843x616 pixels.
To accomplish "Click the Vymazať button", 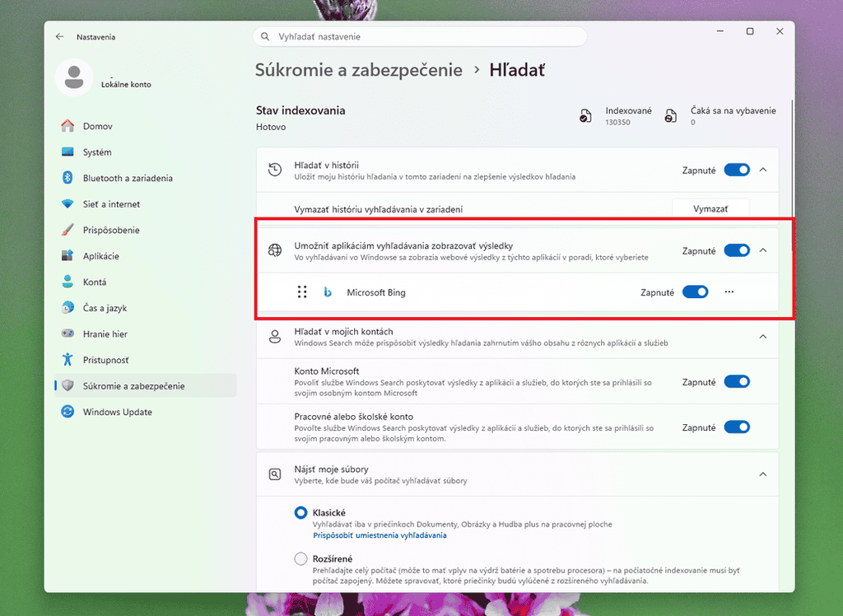I will click(710, 208).
